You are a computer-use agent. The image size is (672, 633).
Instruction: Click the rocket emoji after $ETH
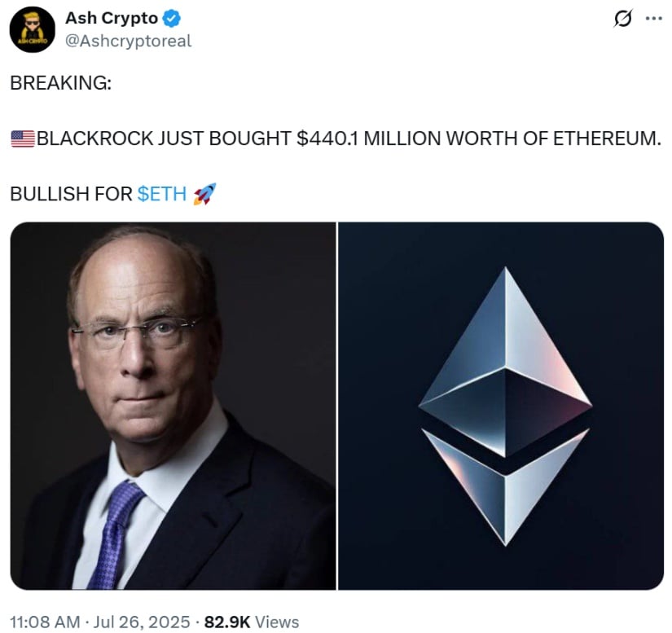tap(204, 194)
